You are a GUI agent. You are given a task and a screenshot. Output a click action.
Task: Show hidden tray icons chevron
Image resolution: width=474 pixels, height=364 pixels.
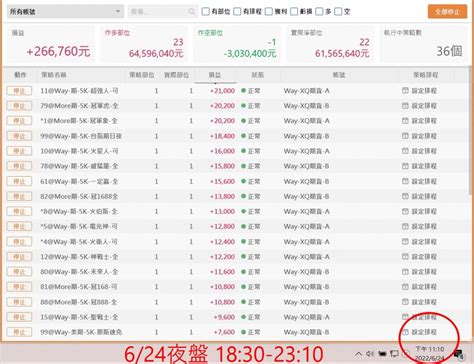point(358,353)
